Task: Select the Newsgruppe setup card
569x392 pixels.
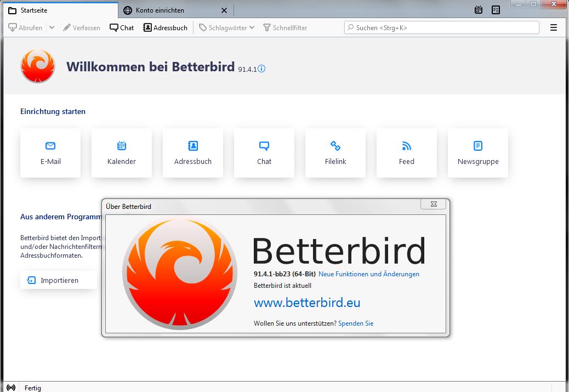Action: click(x=478, y=153)
